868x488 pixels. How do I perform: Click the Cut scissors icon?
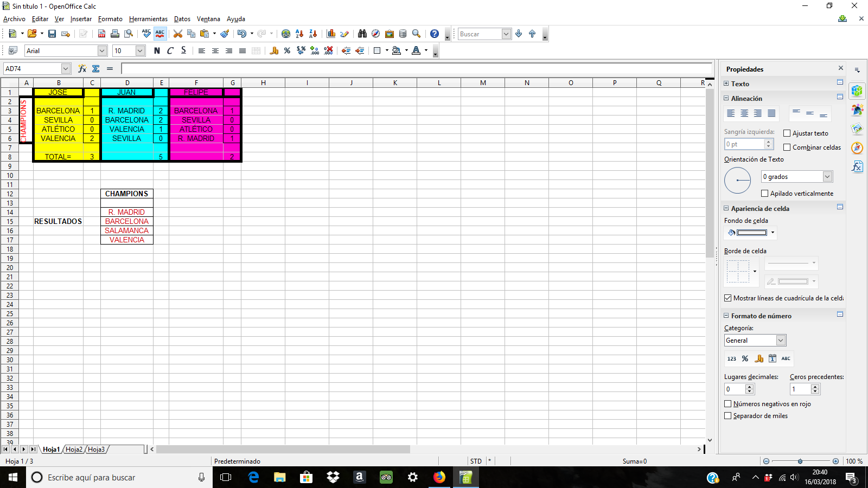pos(178,34)
